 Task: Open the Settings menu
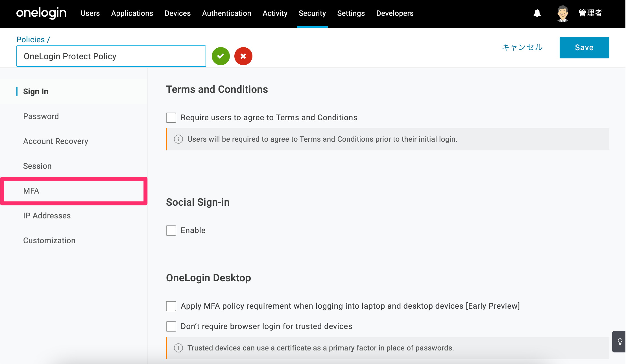(x=351, y=13)
